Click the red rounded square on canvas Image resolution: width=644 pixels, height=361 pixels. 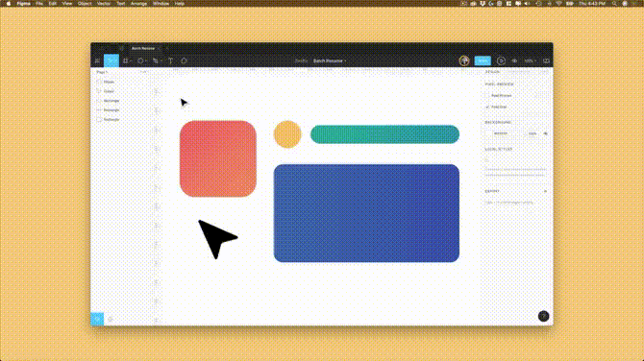point(217,158)
